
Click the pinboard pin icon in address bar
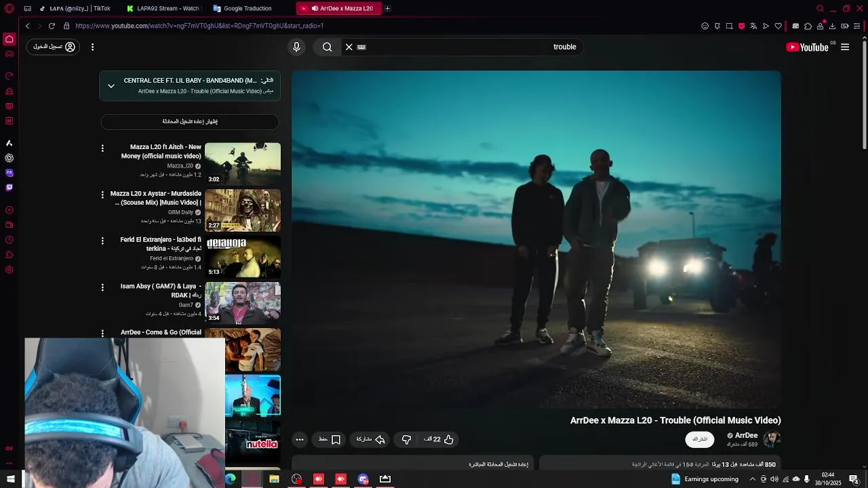tap(717, 26)
